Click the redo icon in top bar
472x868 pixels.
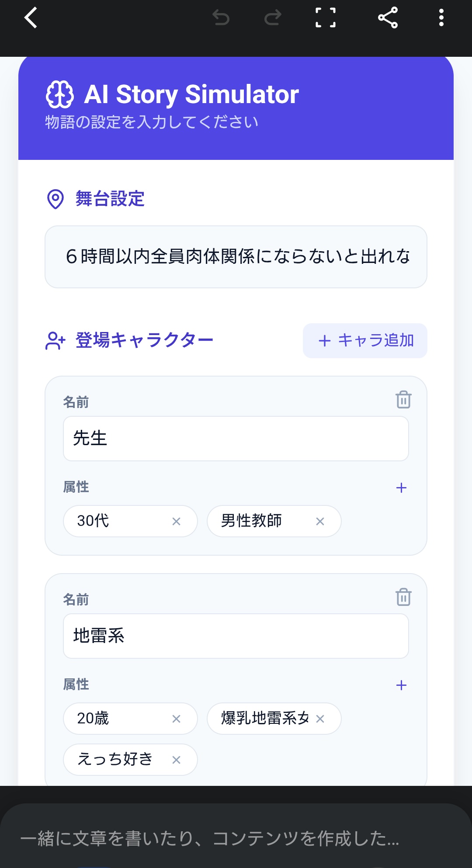(x=273, y=18)
